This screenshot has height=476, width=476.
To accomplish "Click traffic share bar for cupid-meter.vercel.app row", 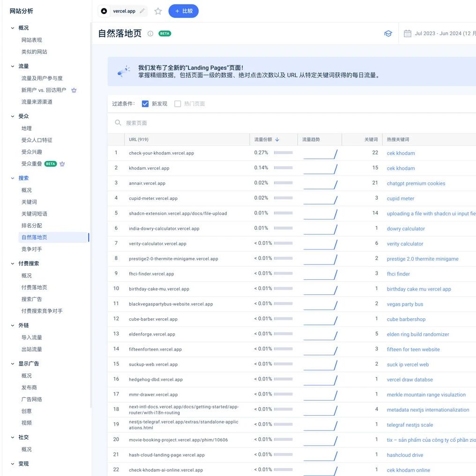I will click(283, 198).
